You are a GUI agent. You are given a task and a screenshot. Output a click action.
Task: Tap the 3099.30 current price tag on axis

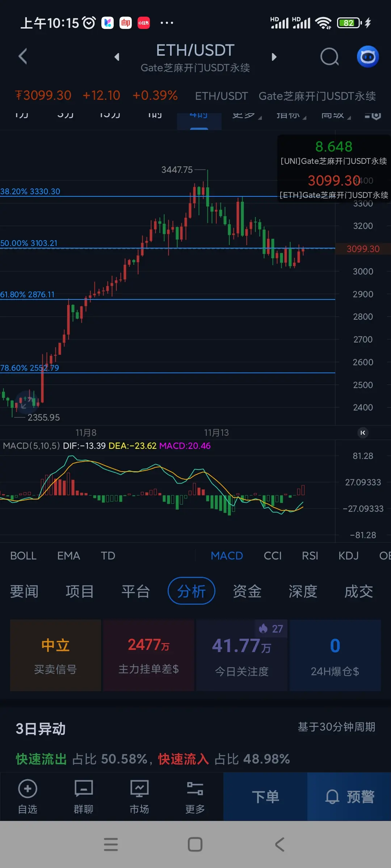pyautogui.click(x=363, y=249)
